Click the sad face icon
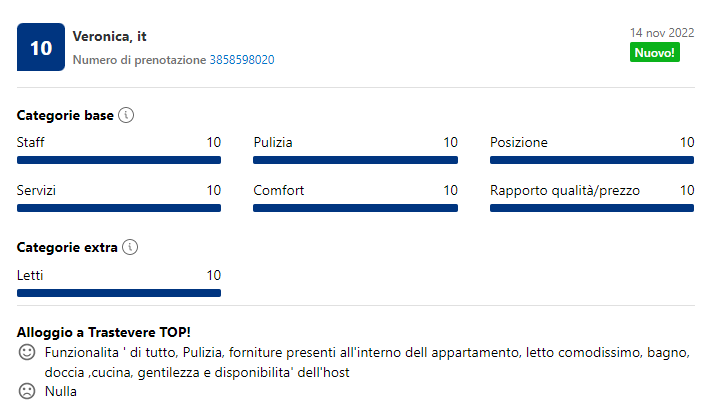The width and height of the screenshot is (713, 409). (27, 391)
